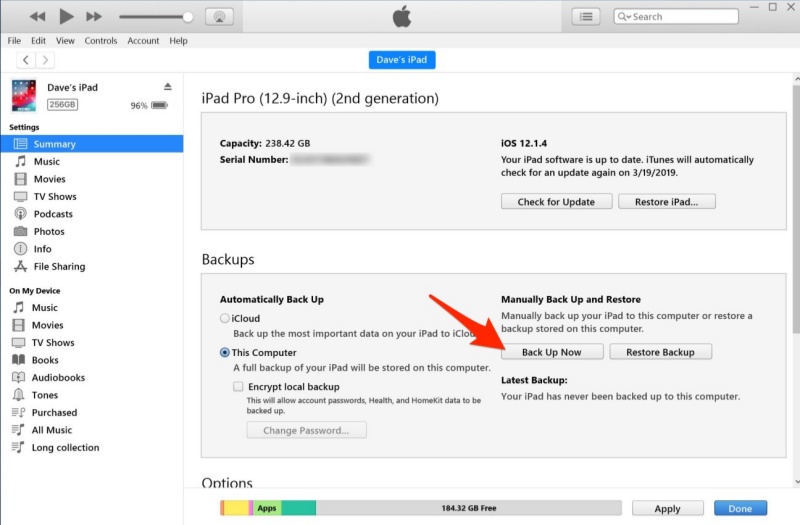Viewport: 800px width, 525px height.
Task: Select the Dave's iPad device button
Action: click(402, 60)
